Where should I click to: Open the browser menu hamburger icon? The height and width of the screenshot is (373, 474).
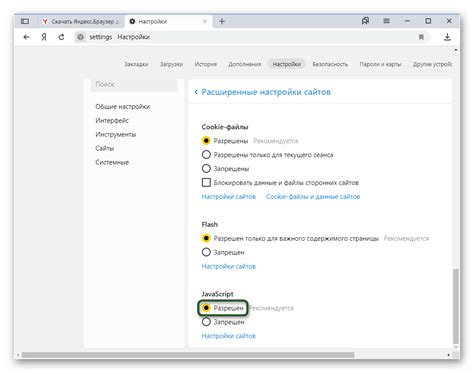point(386,21)
